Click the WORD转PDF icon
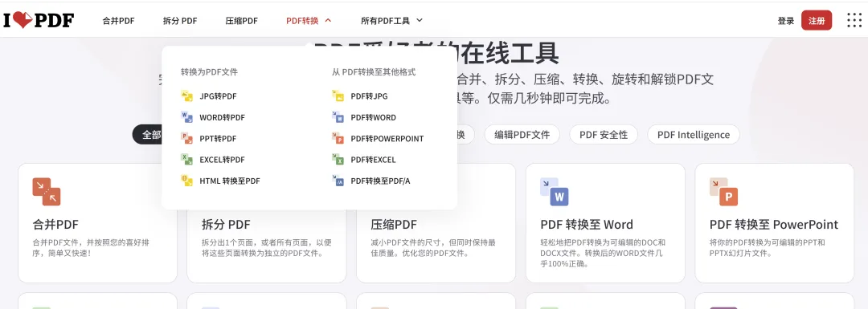The image size is (868, 309). (186, 117)
